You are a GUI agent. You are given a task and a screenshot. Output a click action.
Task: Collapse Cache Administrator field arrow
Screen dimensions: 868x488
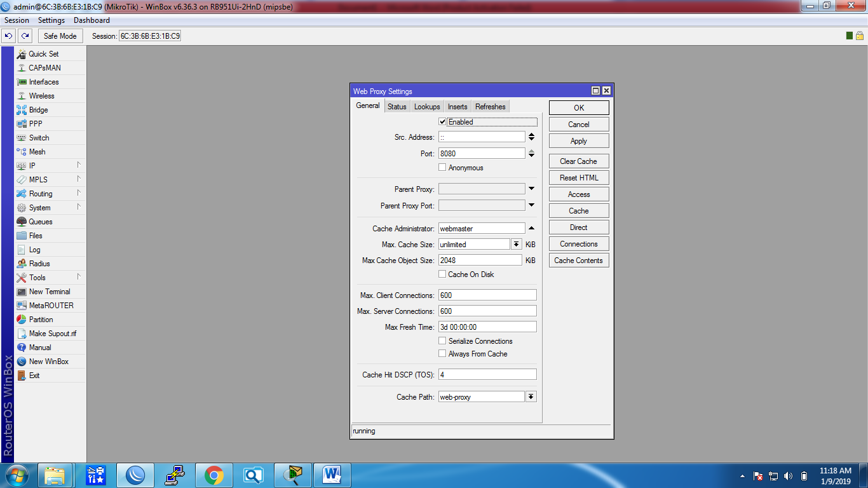click(x=531, y=228)
